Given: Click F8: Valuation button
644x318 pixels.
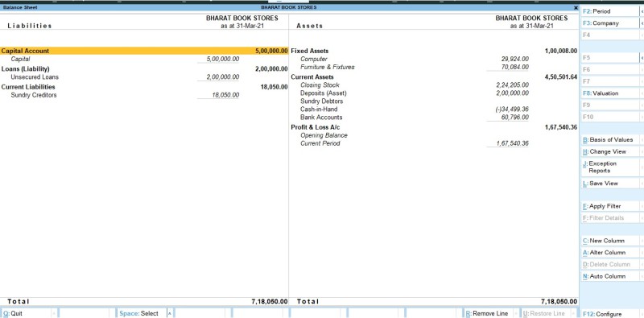Looking at the screenshot, I should [x=610, y=93].
